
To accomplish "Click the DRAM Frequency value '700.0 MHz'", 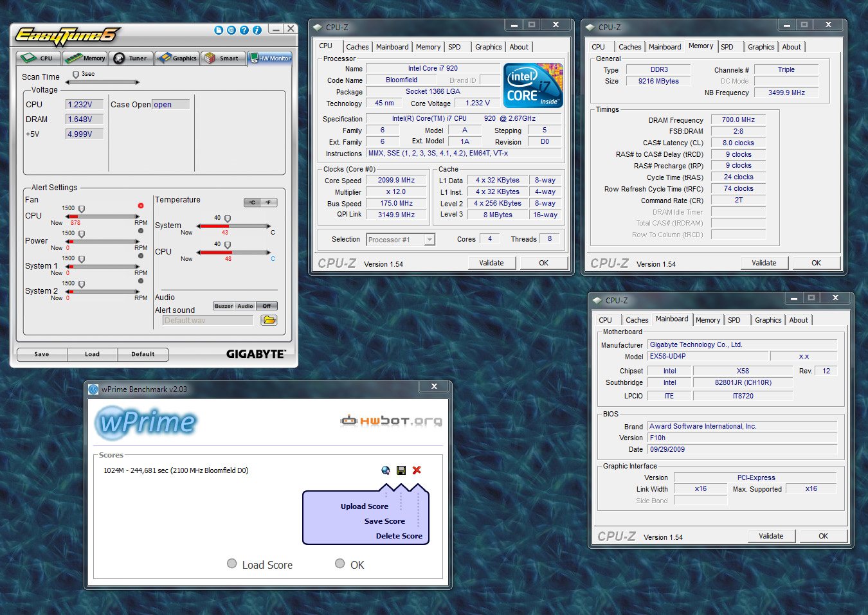I will tap(738, 120).
